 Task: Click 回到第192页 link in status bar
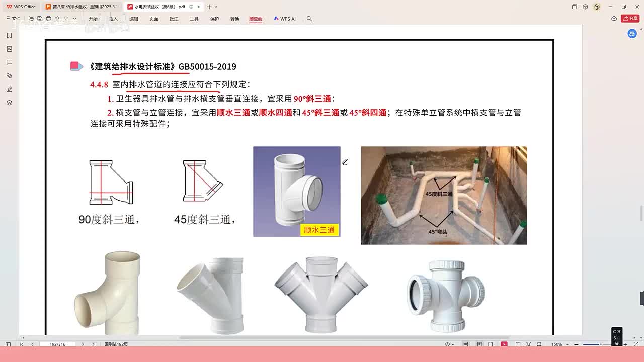click(x=116, y=344)
